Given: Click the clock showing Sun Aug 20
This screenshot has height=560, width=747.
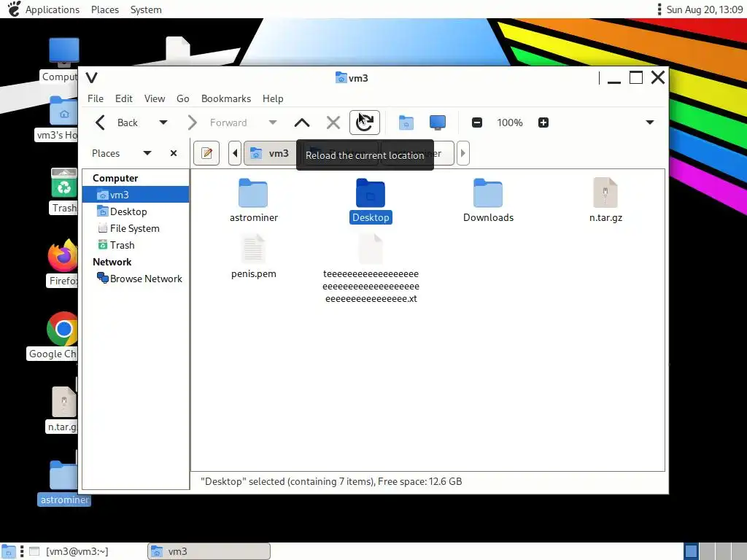Looking at the screenshot, I should (x=704, y=9).
